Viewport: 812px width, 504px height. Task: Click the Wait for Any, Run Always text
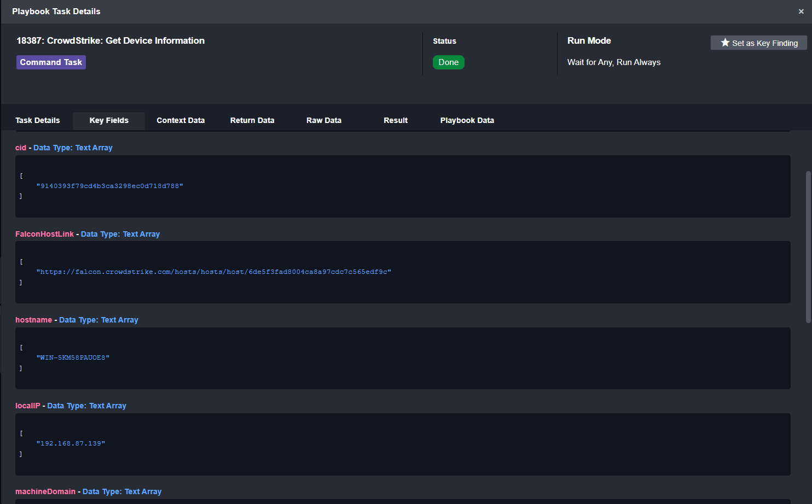coord(614,62)
